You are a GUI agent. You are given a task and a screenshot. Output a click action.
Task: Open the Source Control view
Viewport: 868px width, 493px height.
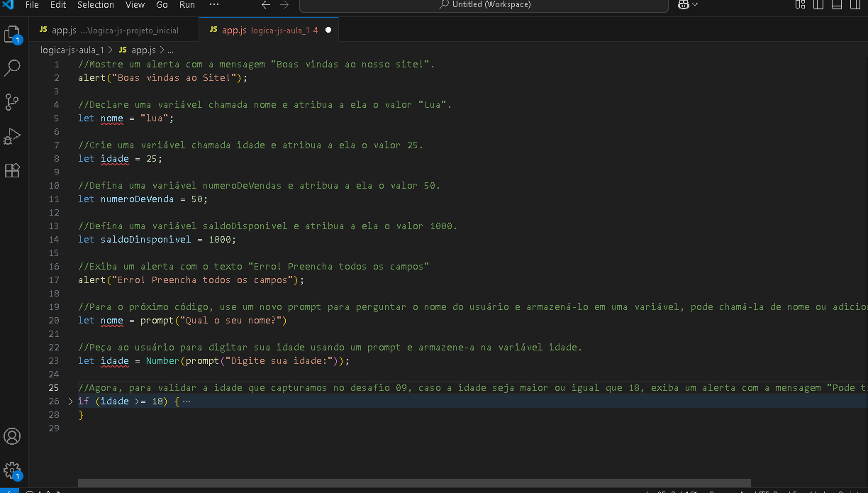[13, 102]
